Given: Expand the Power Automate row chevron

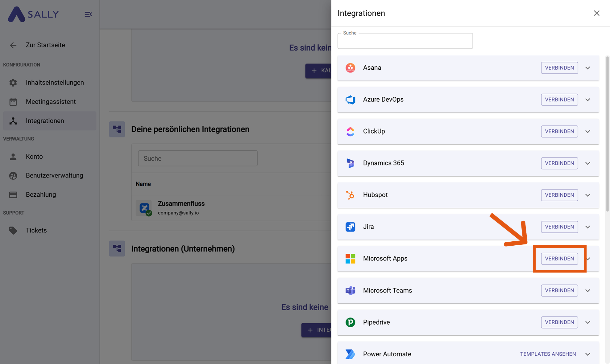Looking at the screenshot, I should coord(588,354).
